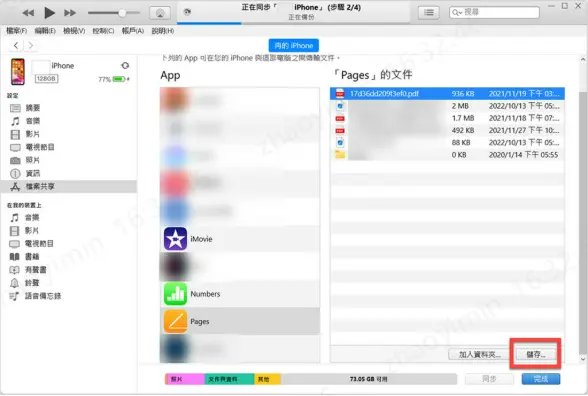
Task: Select the 0 KB folder row
Action: pyautogui.click(x=447, y=154)
